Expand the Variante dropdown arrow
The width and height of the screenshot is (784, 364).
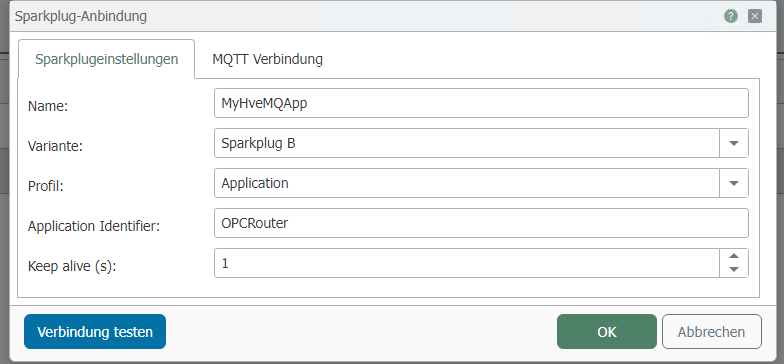tap(734, 143)
